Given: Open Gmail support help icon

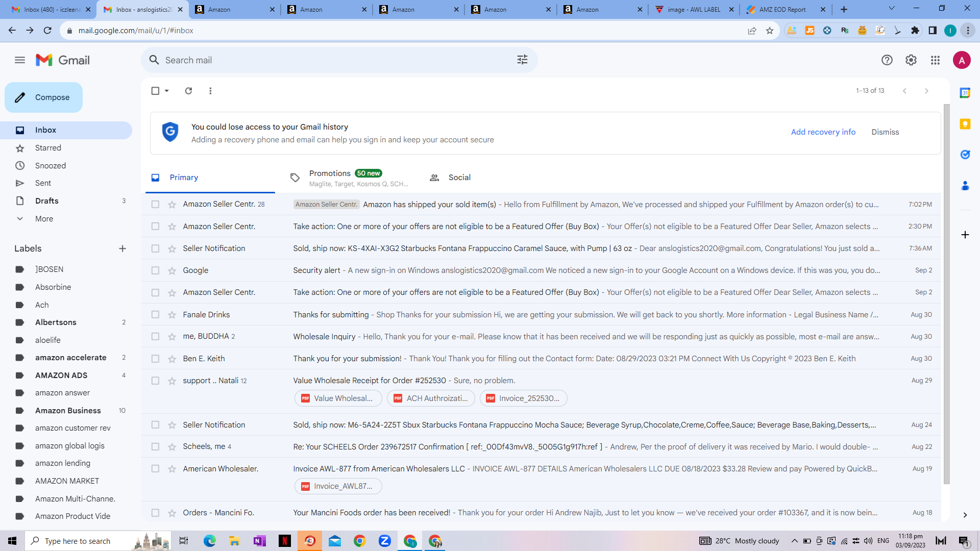Looking at the screenshot, I should [x=887, y=60].
